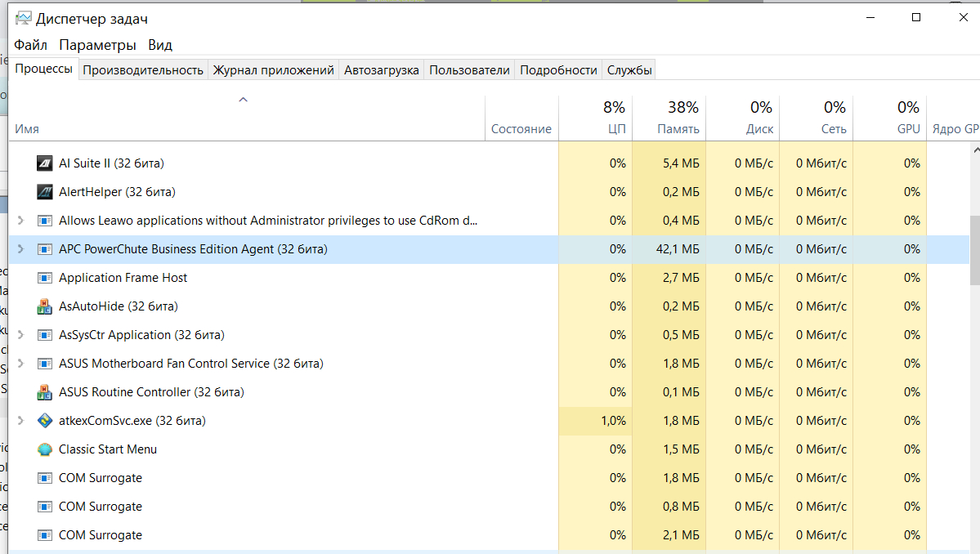980x554 pixels.
Task: Click the ASUS Routine Controller icon
Action: [45, 392]
